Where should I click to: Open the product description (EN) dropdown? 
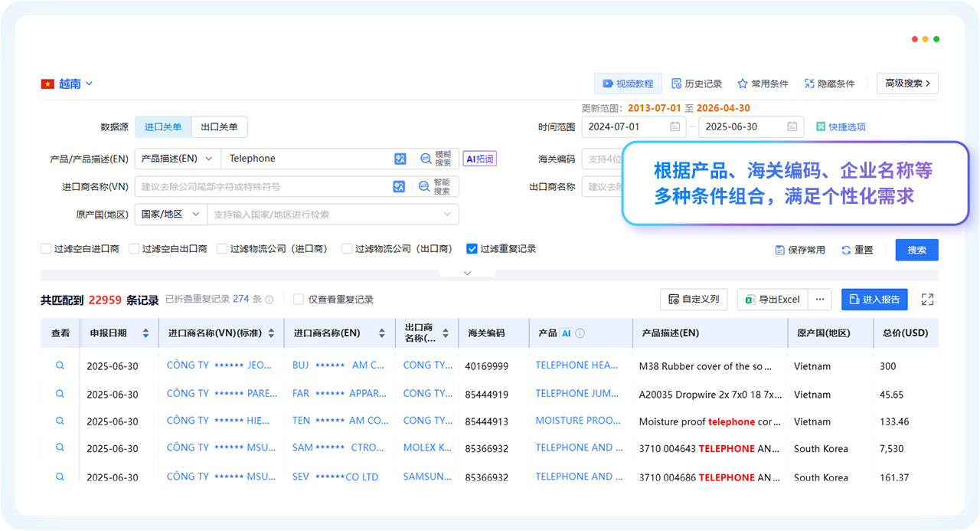point(178,159)
